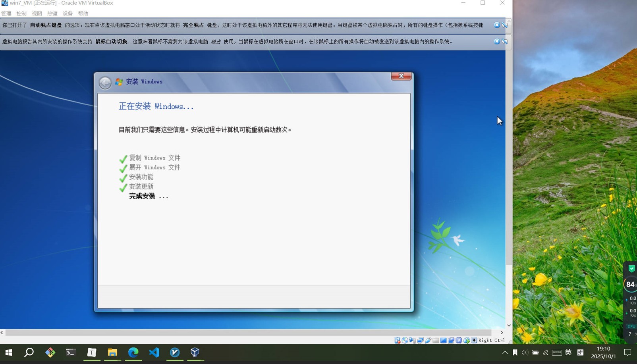637x364 pixels.
Task: Click the shared folders status icon
Action: pyautogui.click(x=436, y=340)
